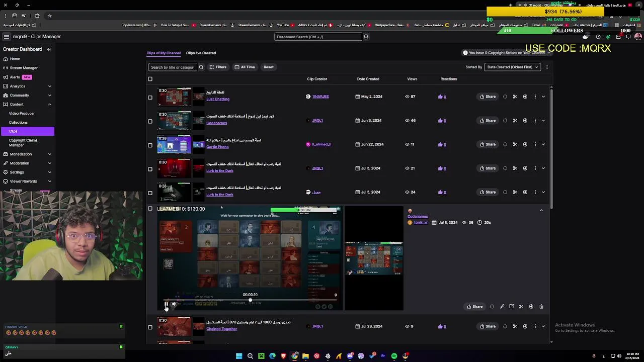Click scissors icon in expanded clip toolbar
Image resolution: width=644 pixels, height=362 pixels.
pos(521,306)
